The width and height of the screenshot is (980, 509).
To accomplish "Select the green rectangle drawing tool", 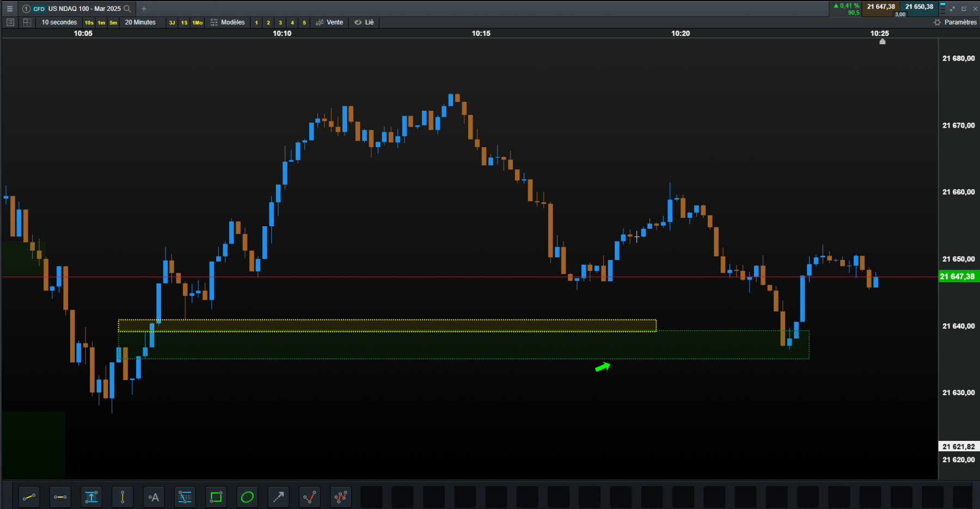I will pyautogui.click(x=216, y=497).
